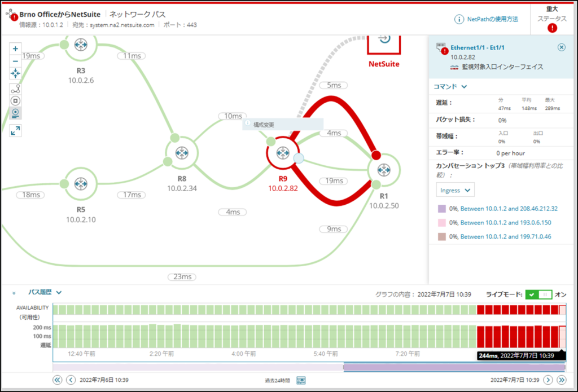Go to next time interval
The height and width of the screenshot is (392, 578).
pyautogui.click(x=548, y=380)
